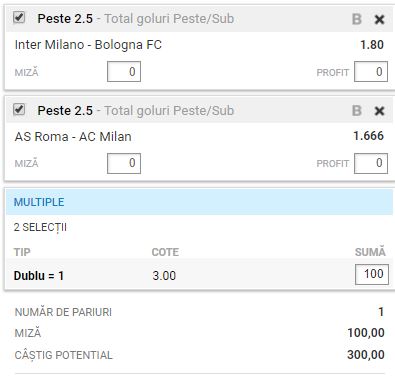Click the 1.666 odds value
The height and width of the screenshot is (379, 395).
coord(369,136)
